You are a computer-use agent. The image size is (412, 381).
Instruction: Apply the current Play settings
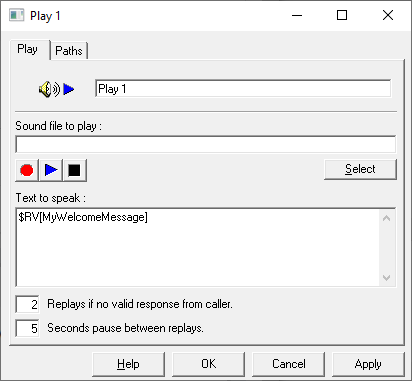click(368, 364)
